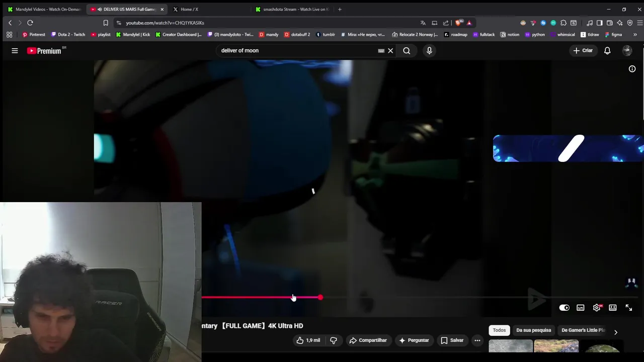Ask about video with Perguntar
The height and width of the screenshot is (362, 644).
pos(414,340)
